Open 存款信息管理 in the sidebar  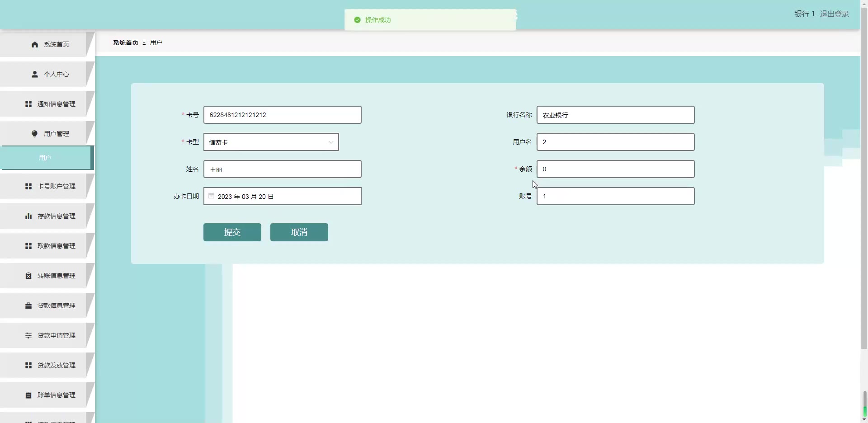(x=47, y=216)
